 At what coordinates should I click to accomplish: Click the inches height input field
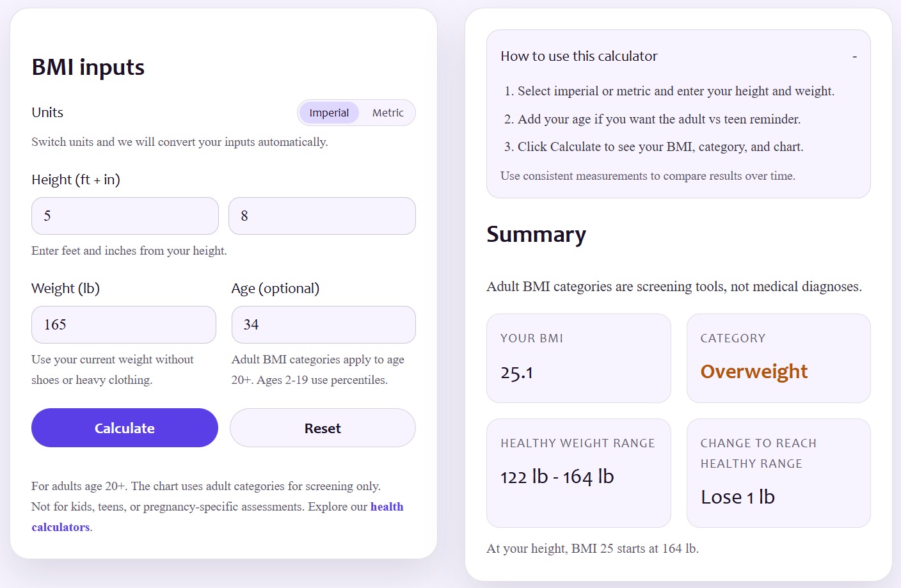(x=322, y=216)
